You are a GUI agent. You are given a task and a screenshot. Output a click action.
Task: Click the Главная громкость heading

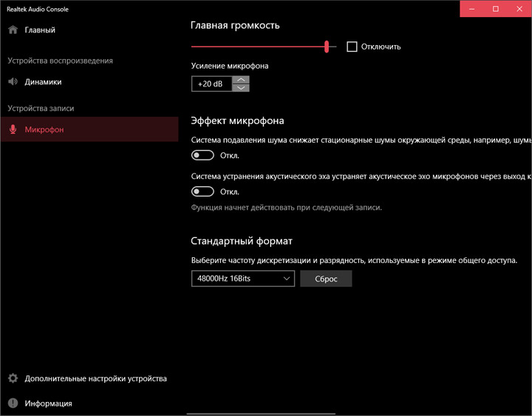235,25
